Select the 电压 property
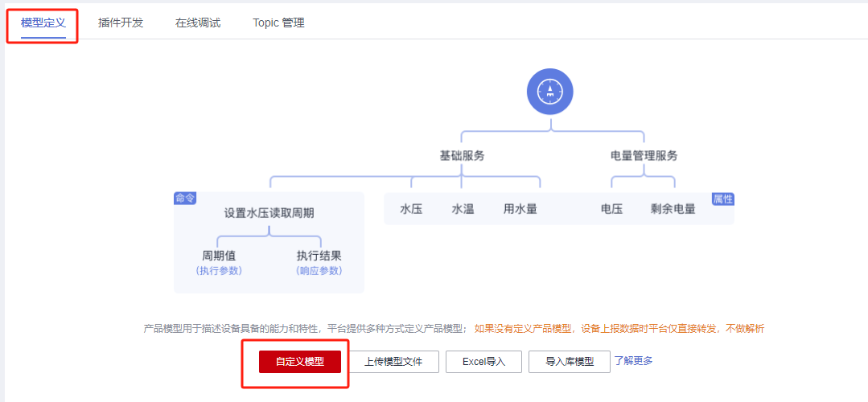This screenshot has width=868, height=402. [611, 210]
